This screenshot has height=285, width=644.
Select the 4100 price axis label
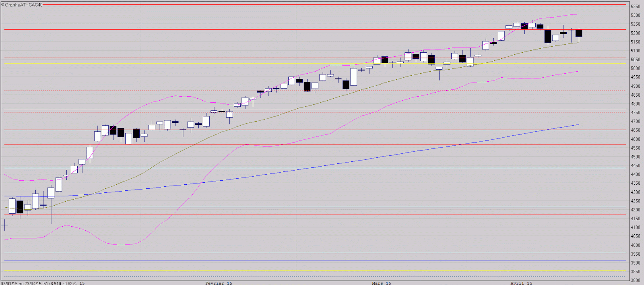click(636, 228)
